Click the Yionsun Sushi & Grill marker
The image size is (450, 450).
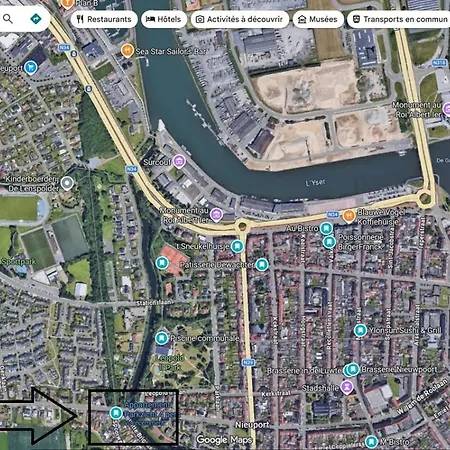tap(360, 330)
